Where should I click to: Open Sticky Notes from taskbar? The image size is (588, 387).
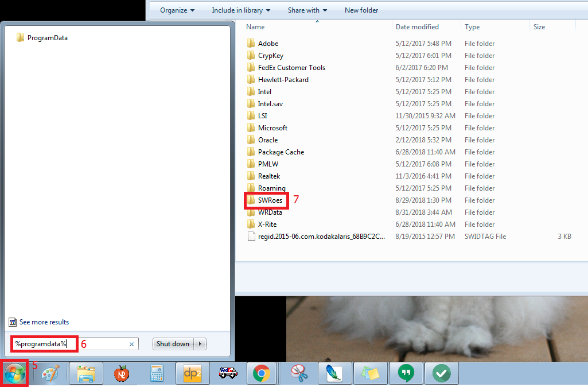pyautogui.click(x=370, y=374)
